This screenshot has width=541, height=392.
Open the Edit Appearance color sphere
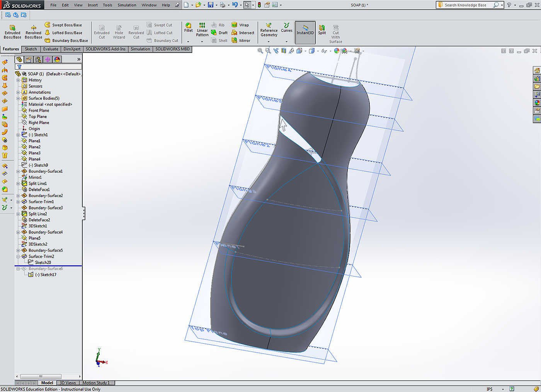[337, 51]
